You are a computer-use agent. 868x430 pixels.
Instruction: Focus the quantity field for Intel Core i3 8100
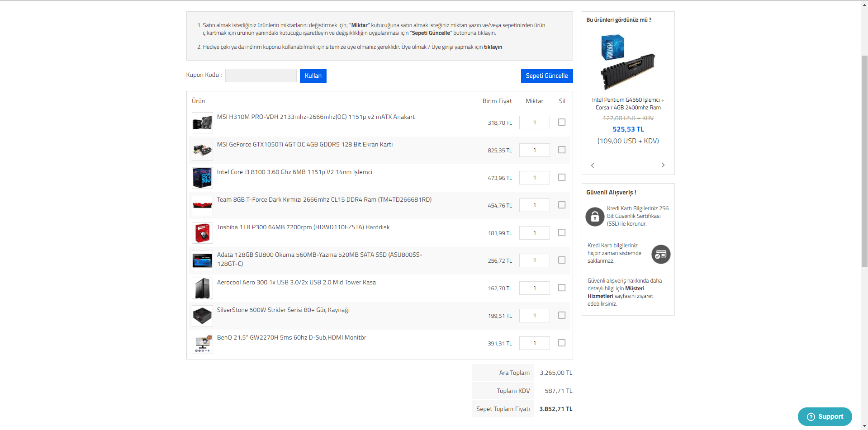[x=535, y=178]
